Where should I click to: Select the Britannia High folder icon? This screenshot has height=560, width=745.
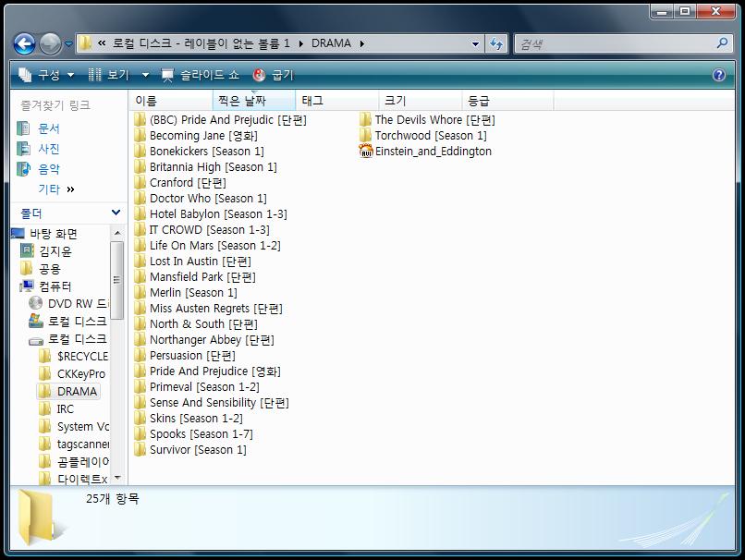140,167
